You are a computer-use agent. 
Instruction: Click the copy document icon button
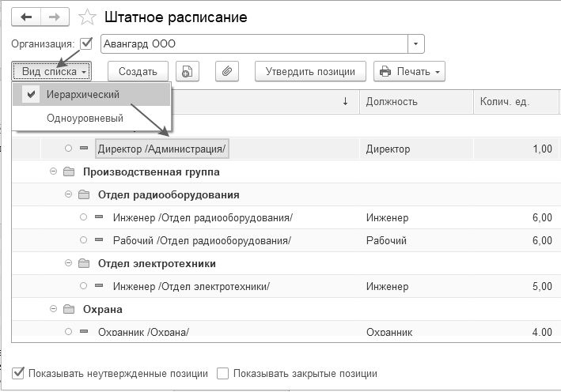coord(186,71)
